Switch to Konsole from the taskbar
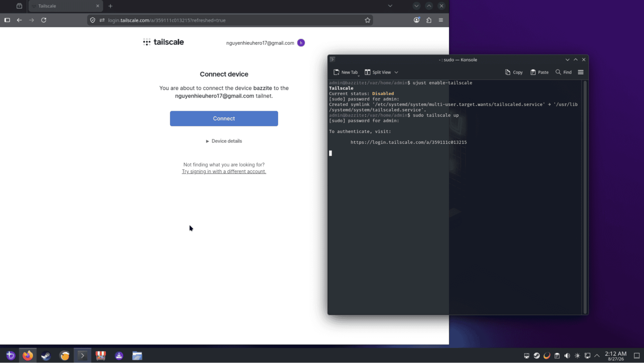This screenshot has width=644, height=363. (82, 356)
